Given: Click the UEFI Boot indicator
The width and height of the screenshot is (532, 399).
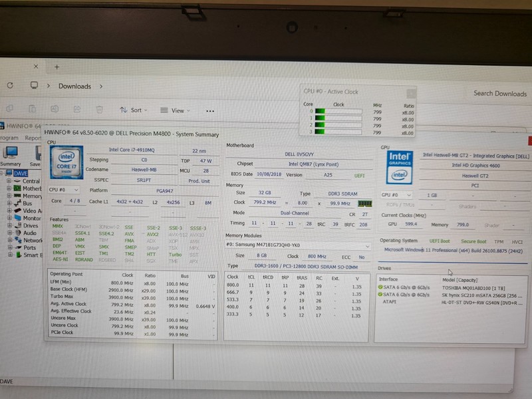Looking at the screenshot, I should (440, 241).
